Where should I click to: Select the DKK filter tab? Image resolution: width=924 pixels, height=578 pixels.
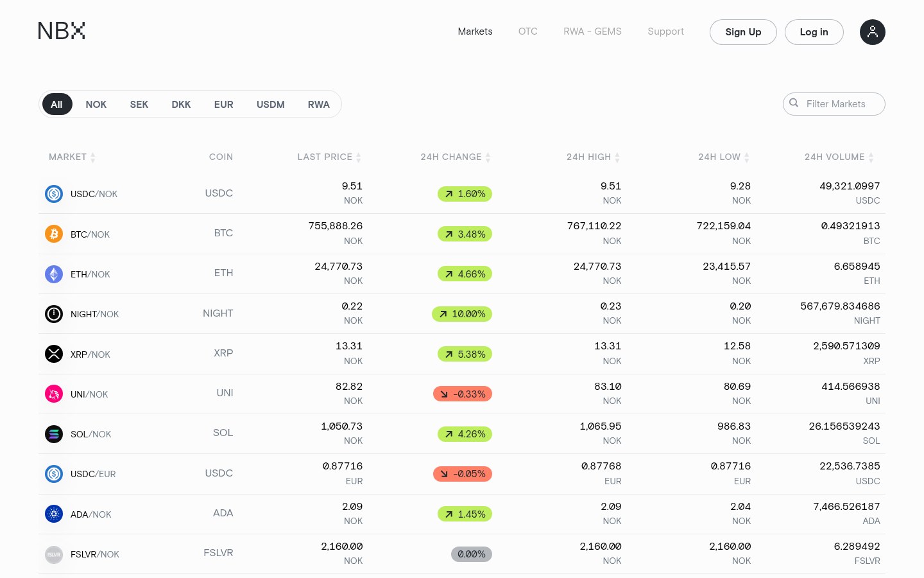tap(181, 104)
